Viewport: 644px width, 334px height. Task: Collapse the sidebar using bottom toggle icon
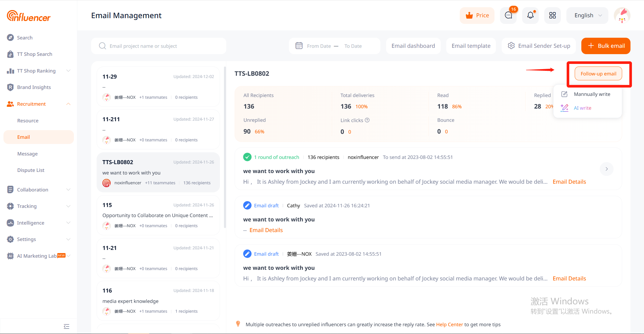coord(66,326)
